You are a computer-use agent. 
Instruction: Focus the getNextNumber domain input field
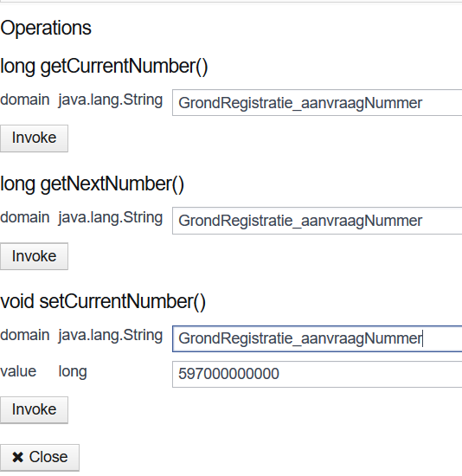[317, 221]
